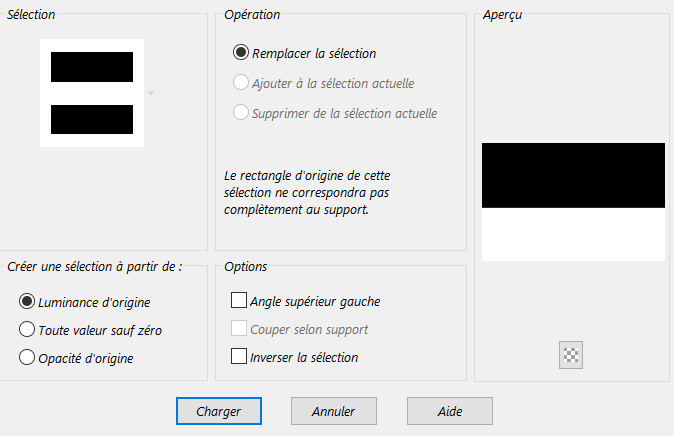Open help with the Aide button
Screen dimensions: 674x436
pos(449,410)
